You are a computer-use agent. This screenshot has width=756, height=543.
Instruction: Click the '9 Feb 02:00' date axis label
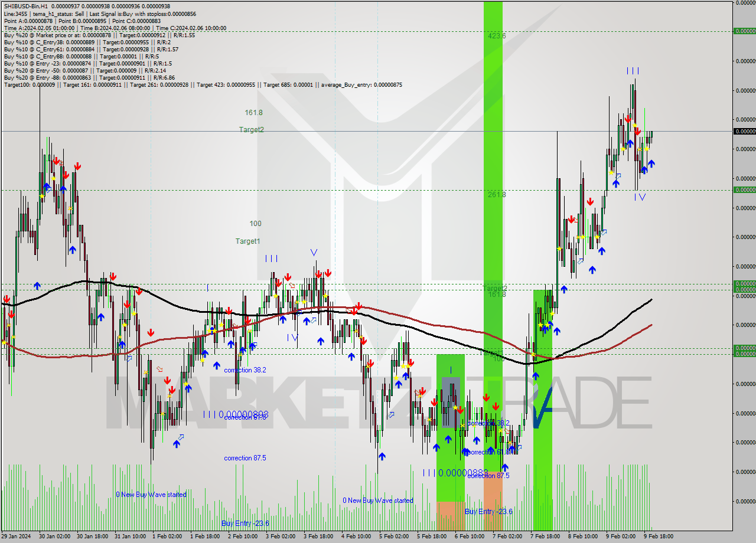621,537
